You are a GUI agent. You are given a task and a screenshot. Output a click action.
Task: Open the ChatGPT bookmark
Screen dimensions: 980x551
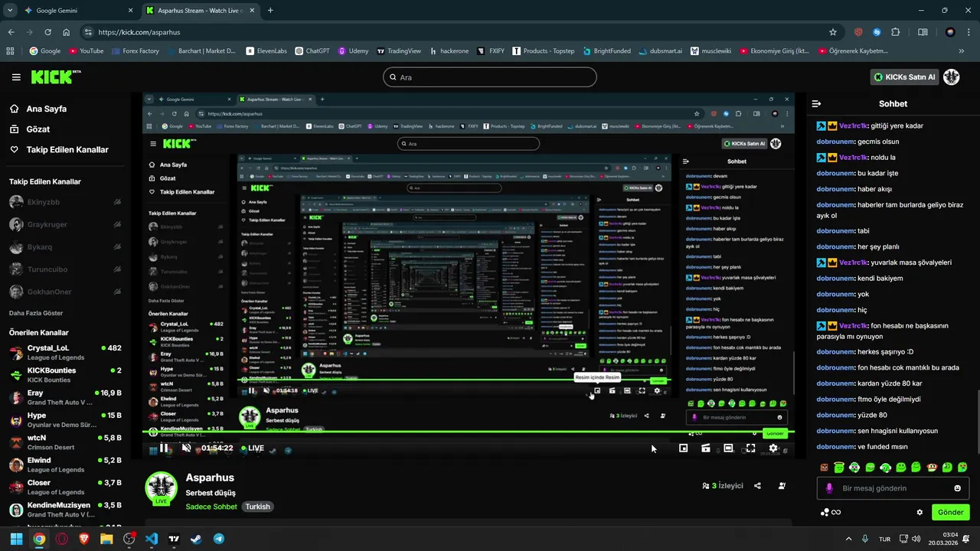click(x=312, y=51)
